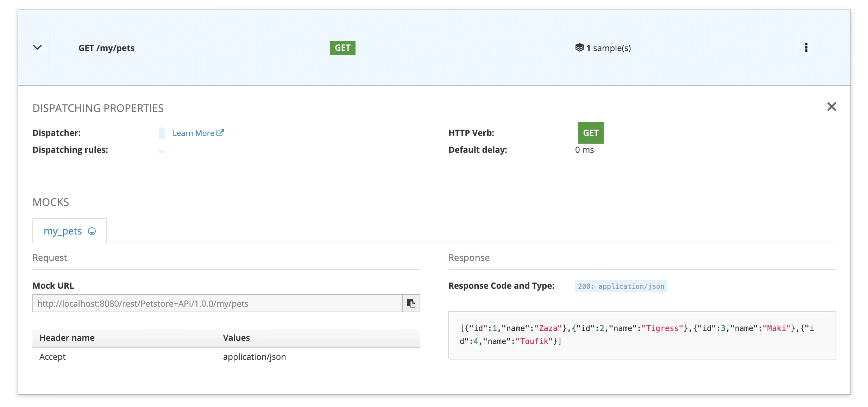Screen dimensions: 868x407
Task: Copy mock URL to clipboard
Action: tap(411, 303)
